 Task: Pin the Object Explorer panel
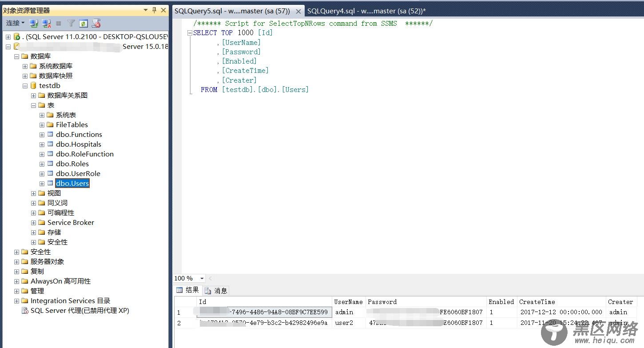(x=154, y=10)
